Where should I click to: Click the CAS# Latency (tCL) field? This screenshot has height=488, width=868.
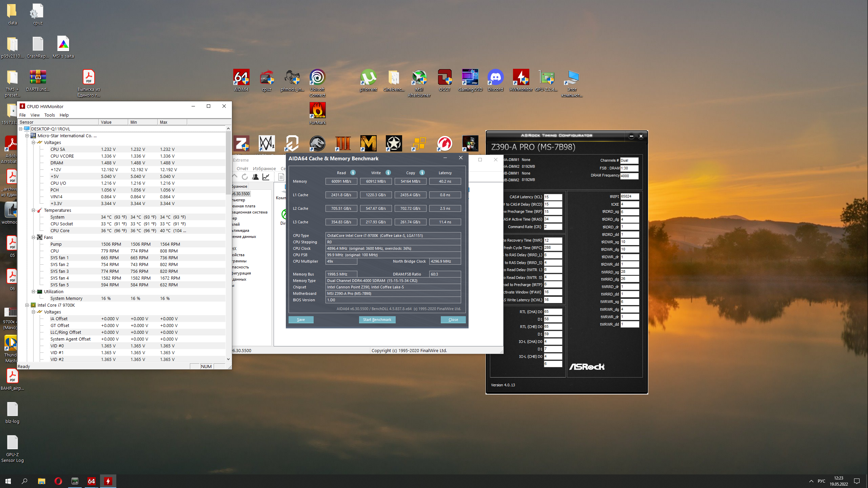click(553, 197)
